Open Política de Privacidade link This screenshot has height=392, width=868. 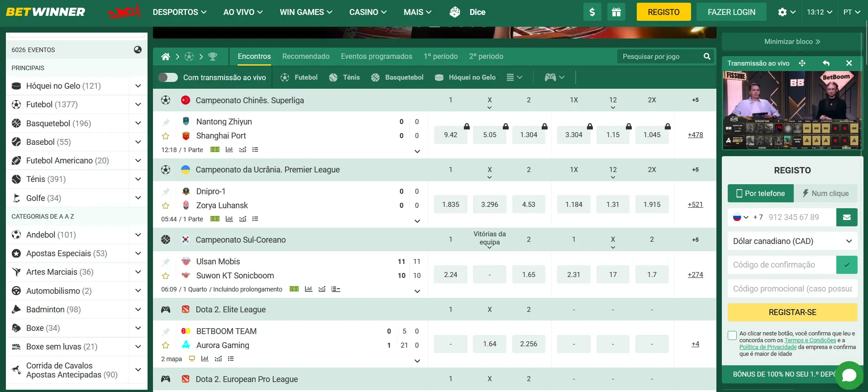coord(768,347)
